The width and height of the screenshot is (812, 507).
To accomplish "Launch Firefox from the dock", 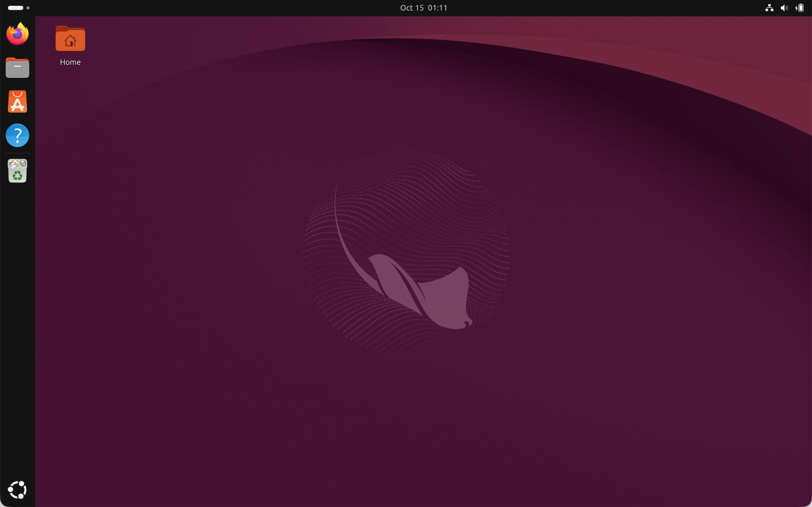I will point(18,33).
